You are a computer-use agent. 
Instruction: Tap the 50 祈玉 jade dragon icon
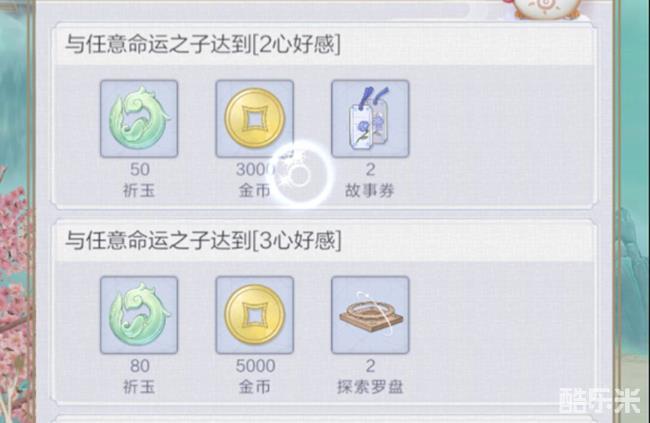139,119
